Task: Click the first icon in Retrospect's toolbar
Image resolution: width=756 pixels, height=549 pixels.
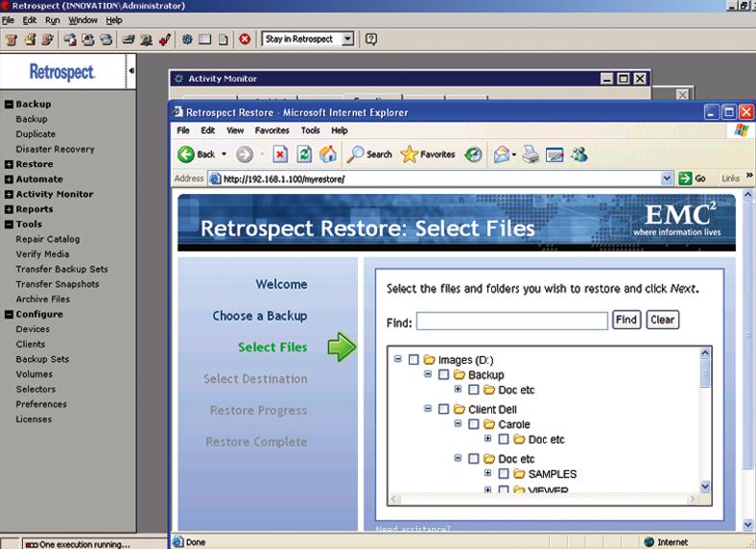Action: 12,39
